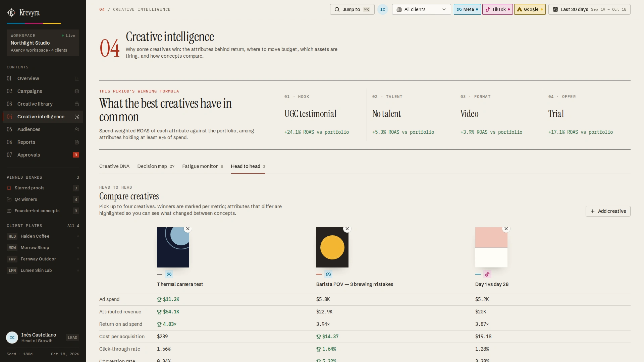Open the Starred proofs pinned board

point(43,188)
